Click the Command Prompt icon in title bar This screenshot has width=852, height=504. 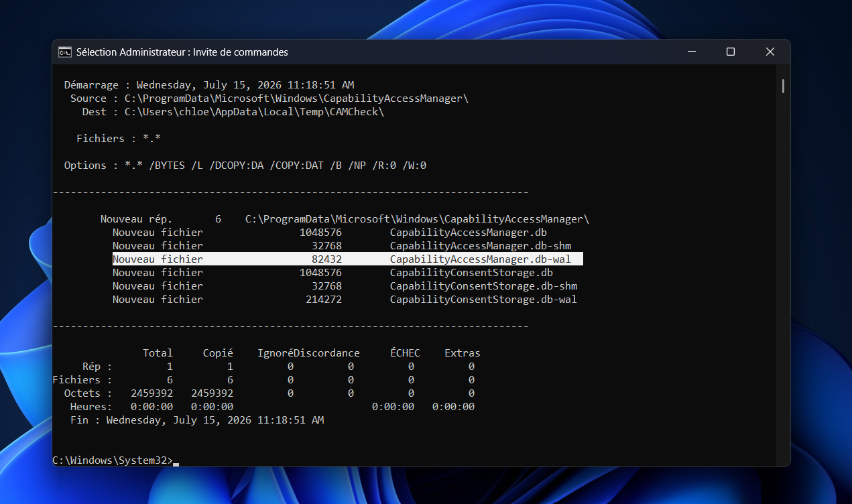pyautogui.click(x=65, y=52)
